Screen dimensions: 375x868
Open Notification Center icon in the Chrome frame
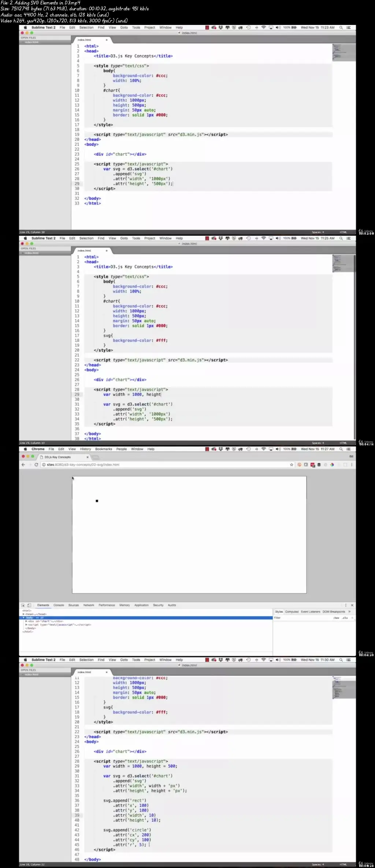point(348,449)
